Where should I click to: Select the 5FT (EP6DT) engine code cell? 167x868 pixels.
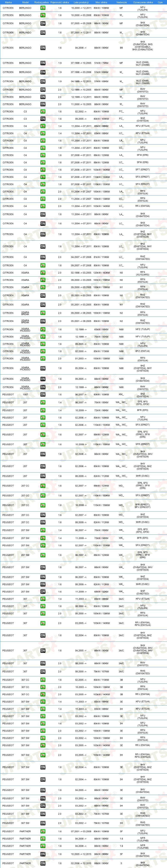143,170
